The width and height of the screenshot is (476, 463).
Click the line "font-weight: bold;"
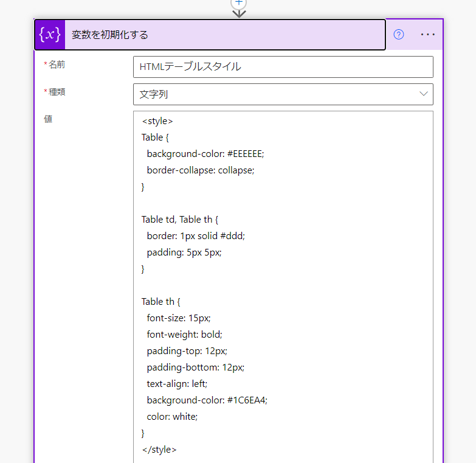click(184, 335)
